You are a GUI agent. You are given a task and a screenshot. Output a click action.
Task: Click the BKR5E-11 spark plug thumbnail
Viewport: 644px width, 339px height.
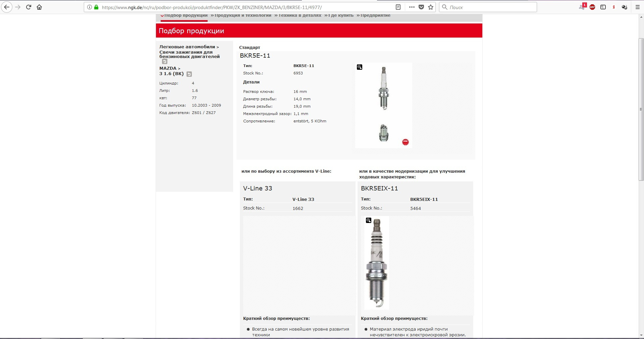pyautogui.click(x=384, y=105)
